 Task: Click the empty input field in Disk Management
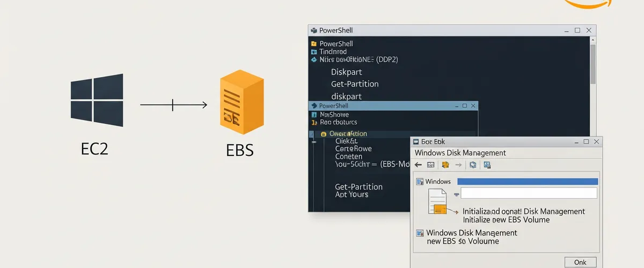pos(529,193)
